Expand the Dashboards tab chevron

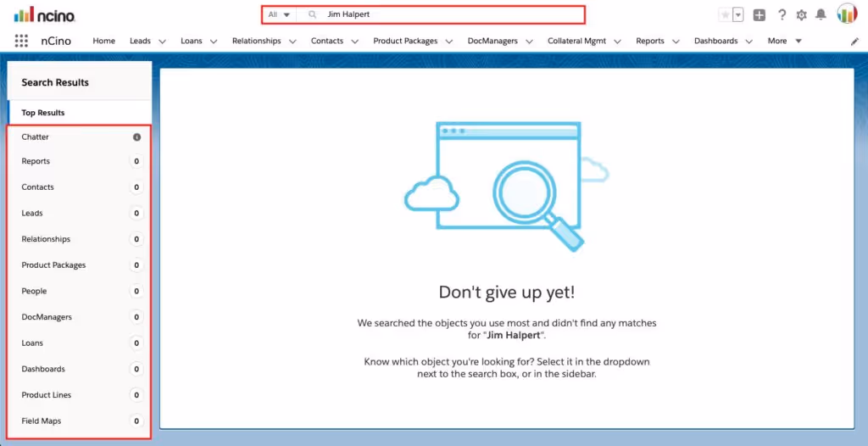[x=749, y=41]
